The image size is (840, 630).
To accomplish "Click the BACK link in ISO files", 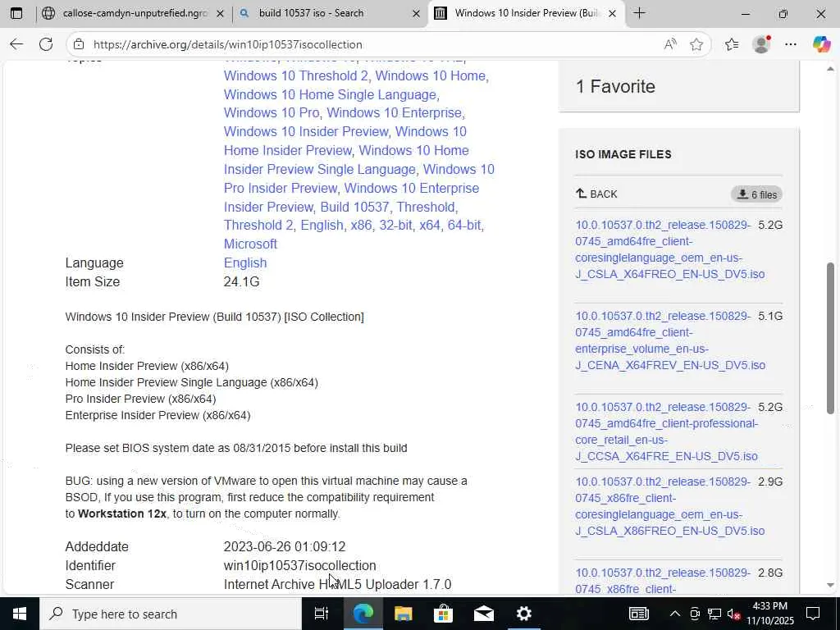I will tap(597, 194).
